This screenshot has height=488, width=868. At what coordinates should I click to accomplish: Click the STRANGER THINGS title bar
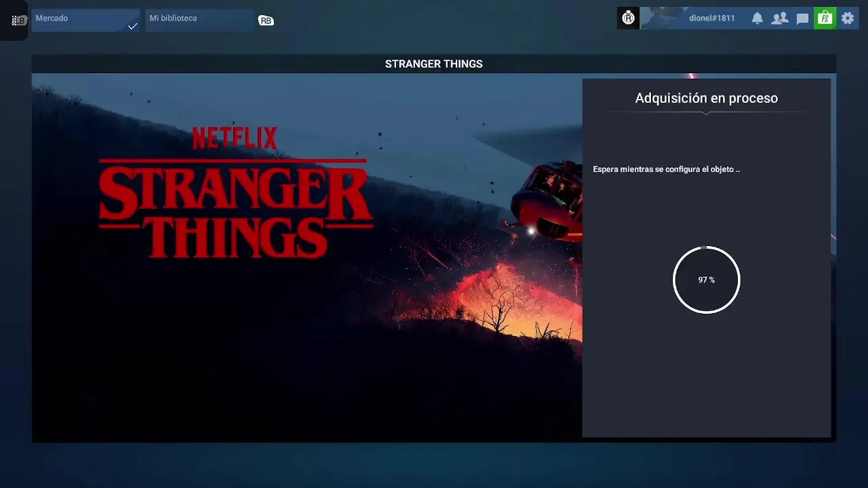(433, 64)
